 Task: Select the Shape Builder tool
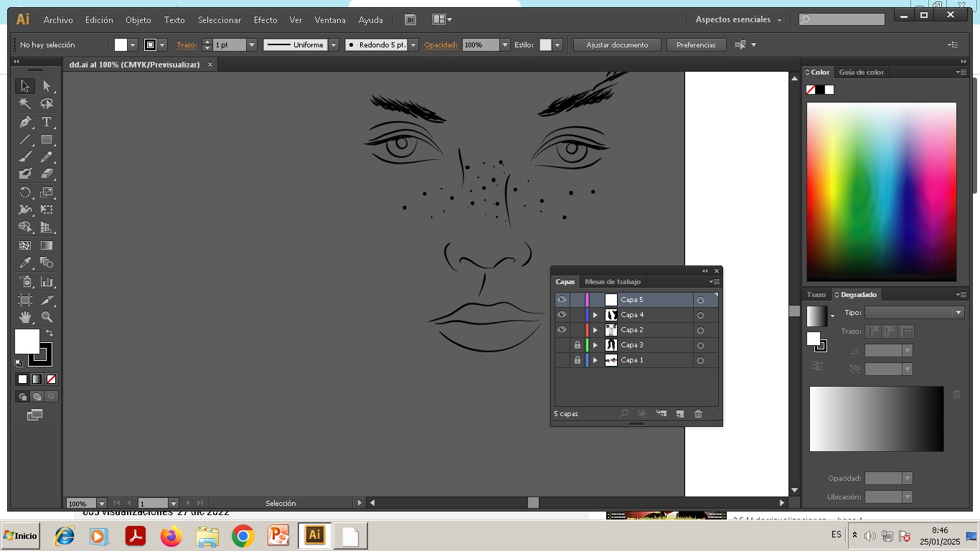[x=25, y=227]
